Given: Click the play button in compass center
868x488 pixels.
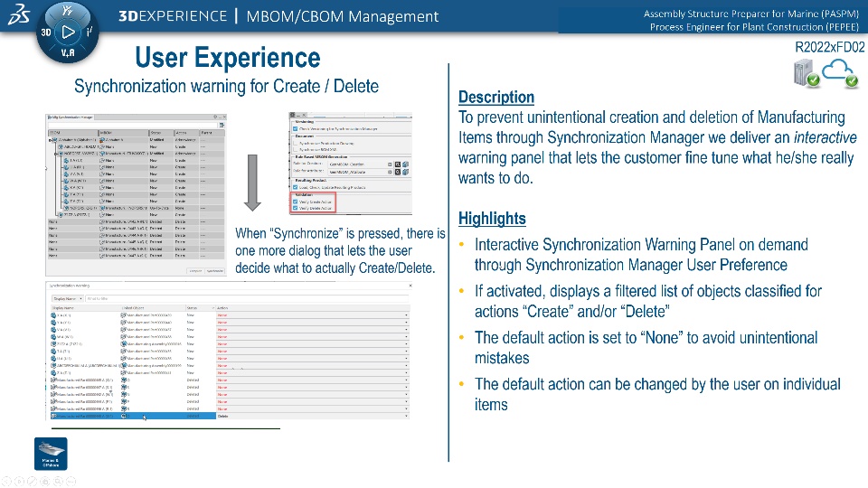Looking at the screenshot, I should [x=68, y=33].
